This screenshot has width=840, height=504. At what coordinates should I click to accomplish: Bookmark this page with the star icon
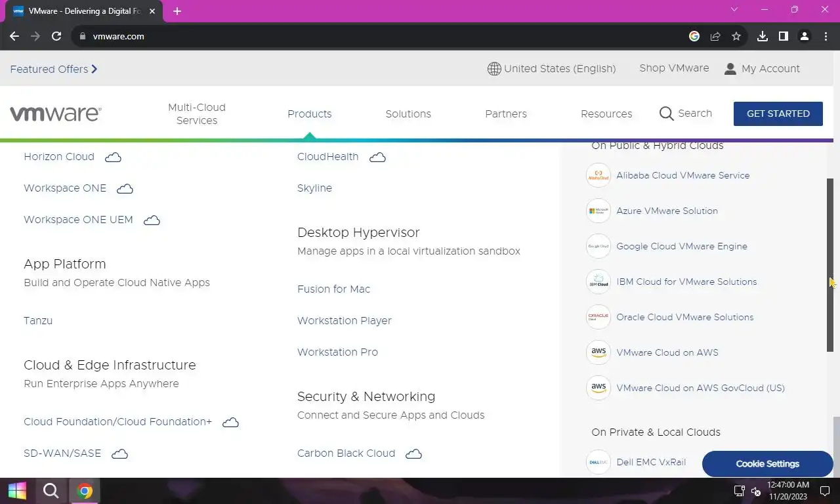[x=736, y=36]
